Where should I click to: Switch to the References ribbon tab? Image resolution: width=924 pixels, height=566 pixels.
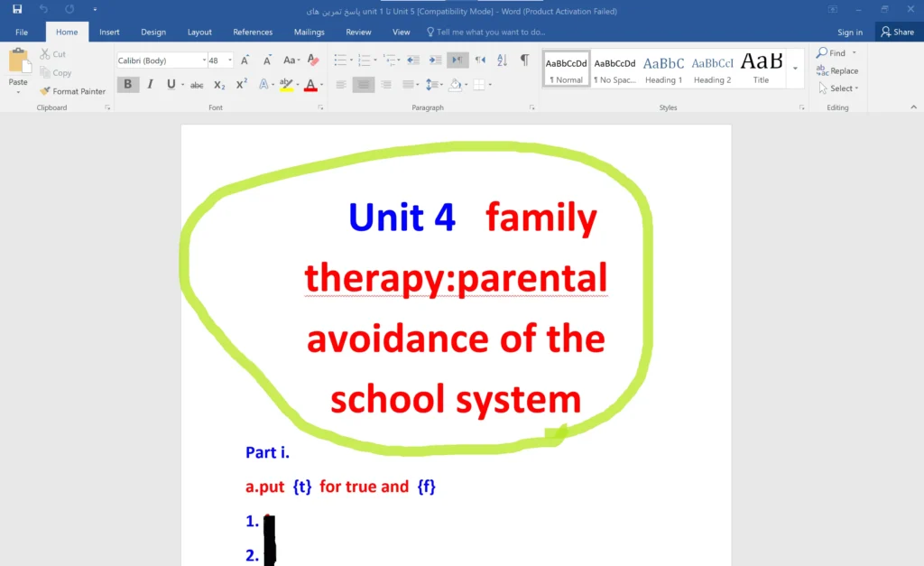pos(253,31)
